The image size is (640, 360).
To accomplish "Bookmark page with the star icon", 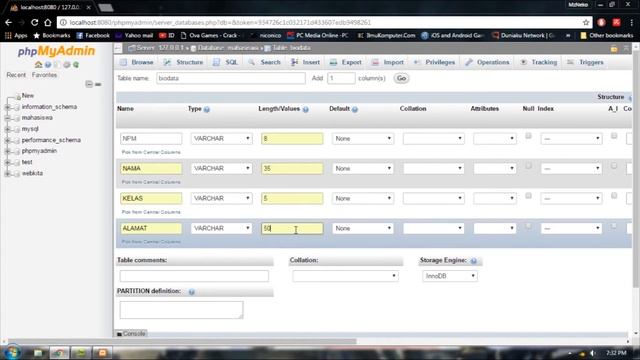I will 586,22.
